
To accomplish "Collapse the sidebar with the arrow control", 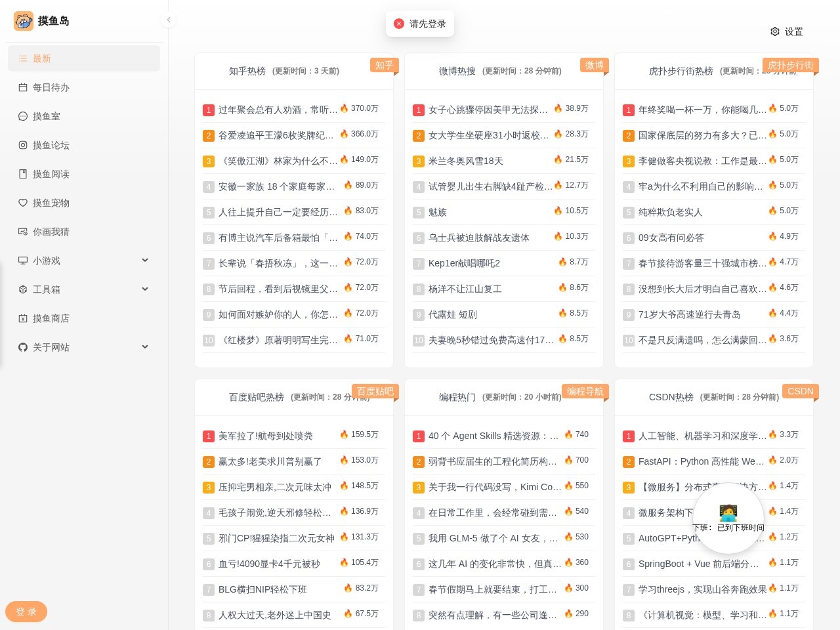I will pyautogui.click(x=169, y=20).
